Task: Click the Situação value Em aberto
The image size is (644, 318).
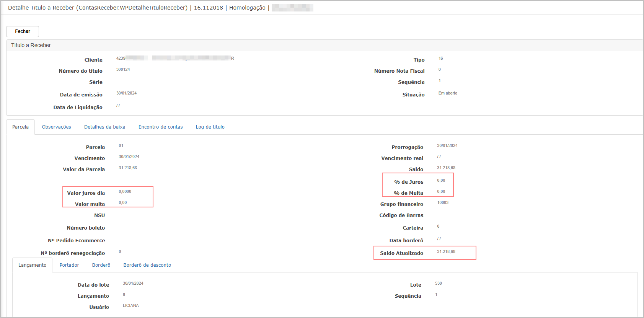Action: tap(448, 93)
